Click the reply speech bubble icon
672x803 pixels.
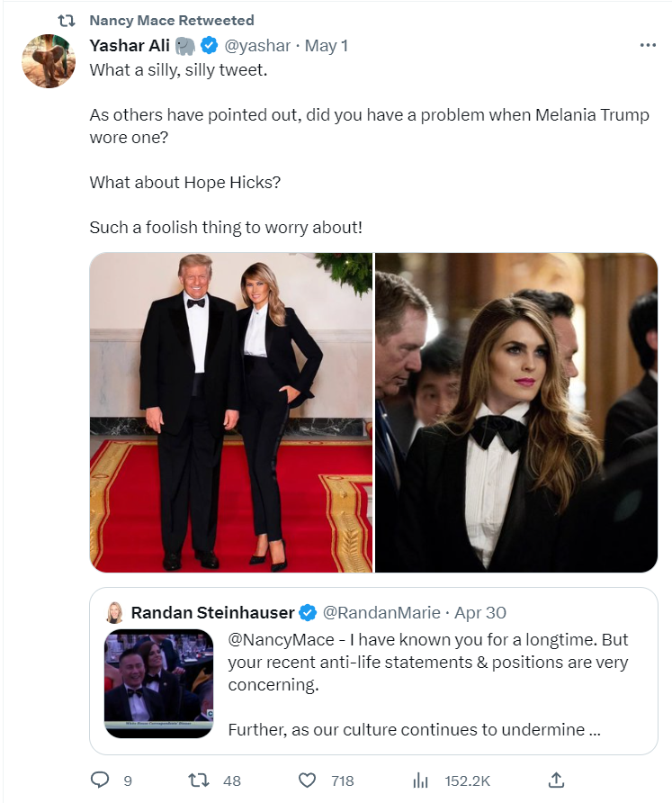coord(100,780)
